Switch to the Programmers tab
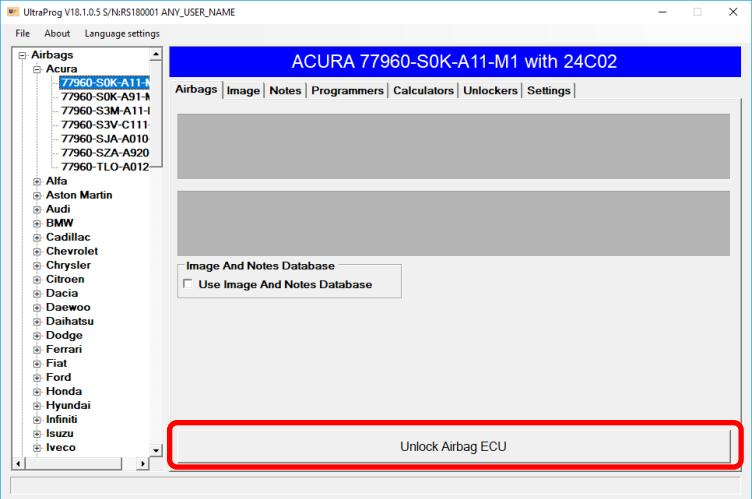The width and height of the screenshot is (752, 499). 347,90
